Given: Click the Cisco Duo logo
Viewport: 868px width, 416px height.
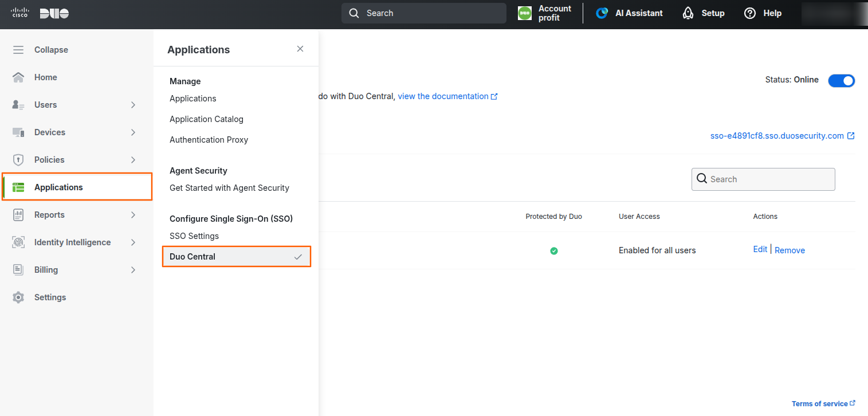Looking at the screenshot, I should tap(40, 13).
